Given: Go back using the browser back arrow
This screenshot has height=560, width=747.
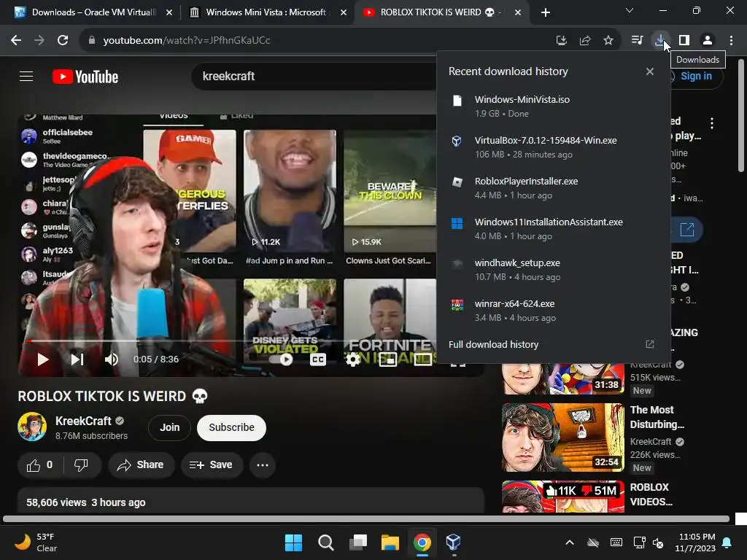Looking at the screenshot, I should (x=16, y=41).
